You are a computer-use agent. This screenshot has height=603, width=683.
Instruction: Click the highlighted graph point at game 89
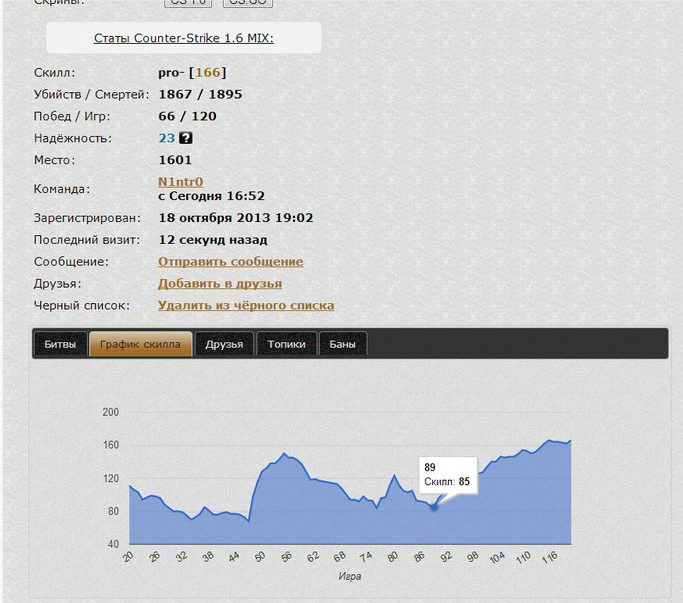[434, 507]
